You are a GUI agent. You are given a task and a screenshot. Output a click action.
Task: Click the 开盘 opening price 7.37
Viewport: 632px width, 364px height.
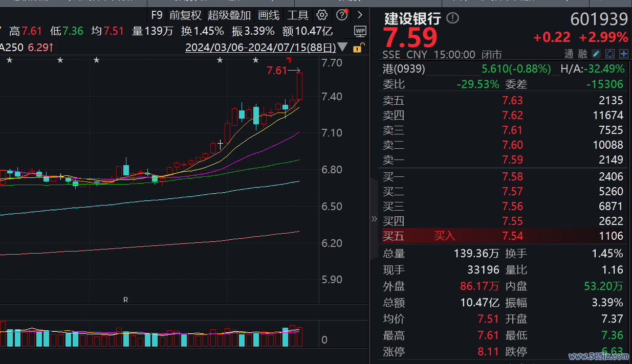coord(613,318)
